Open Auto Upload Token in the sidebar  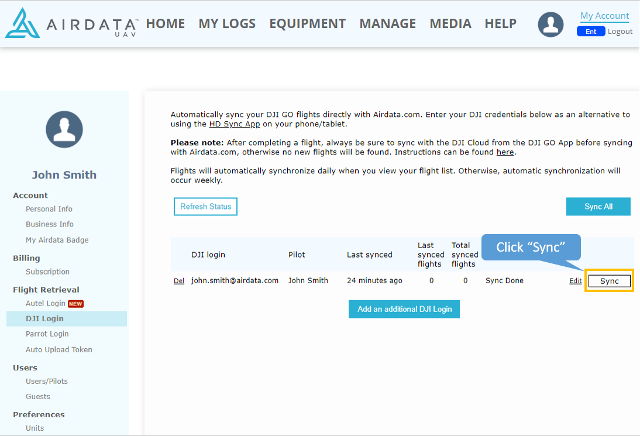(59, 349)
